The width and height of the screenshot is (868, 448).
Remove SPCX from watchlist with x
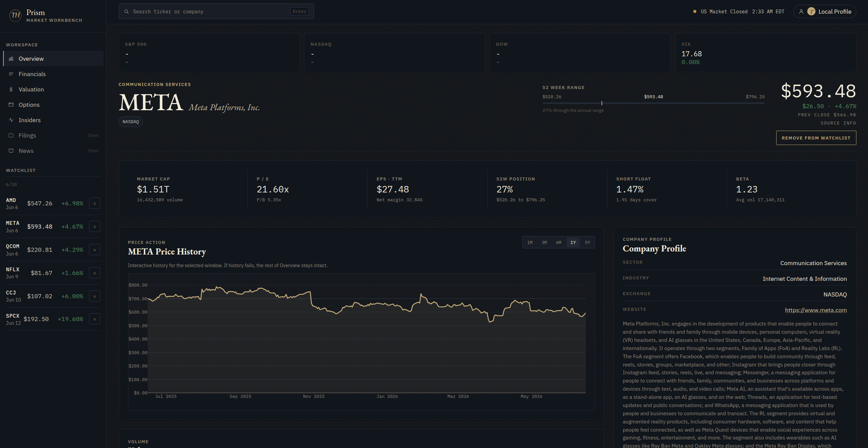pos(95,319)
